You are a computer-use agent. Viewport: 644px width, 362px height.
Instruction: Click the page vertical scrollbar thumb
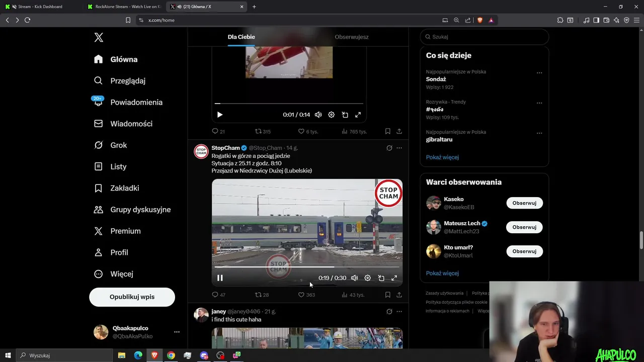coord(641,240)
